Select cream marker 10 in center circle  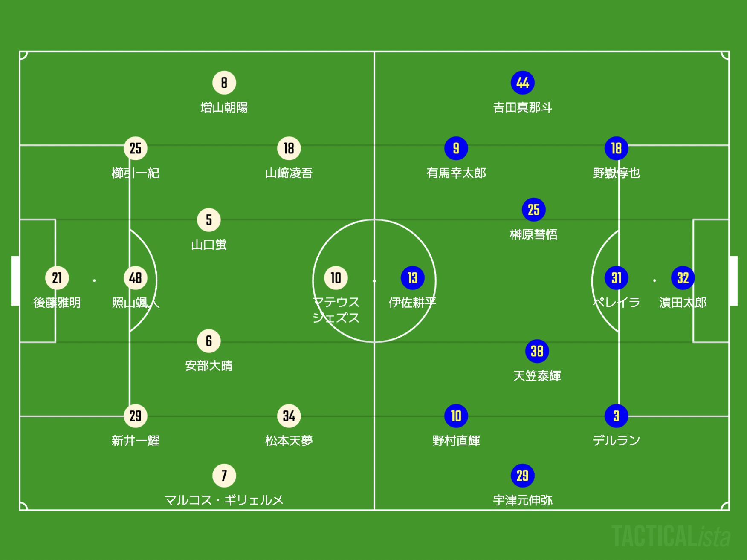336,278
